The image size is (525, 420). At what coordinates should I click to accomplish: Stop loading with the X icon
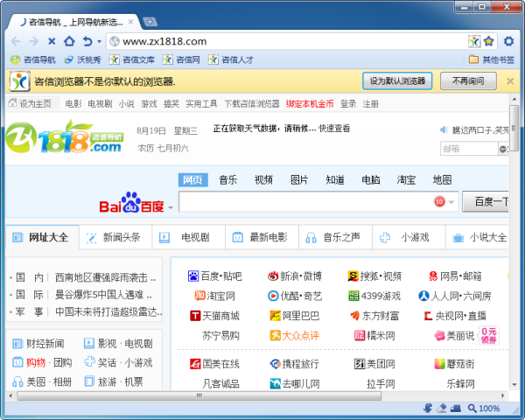(52, 41)
